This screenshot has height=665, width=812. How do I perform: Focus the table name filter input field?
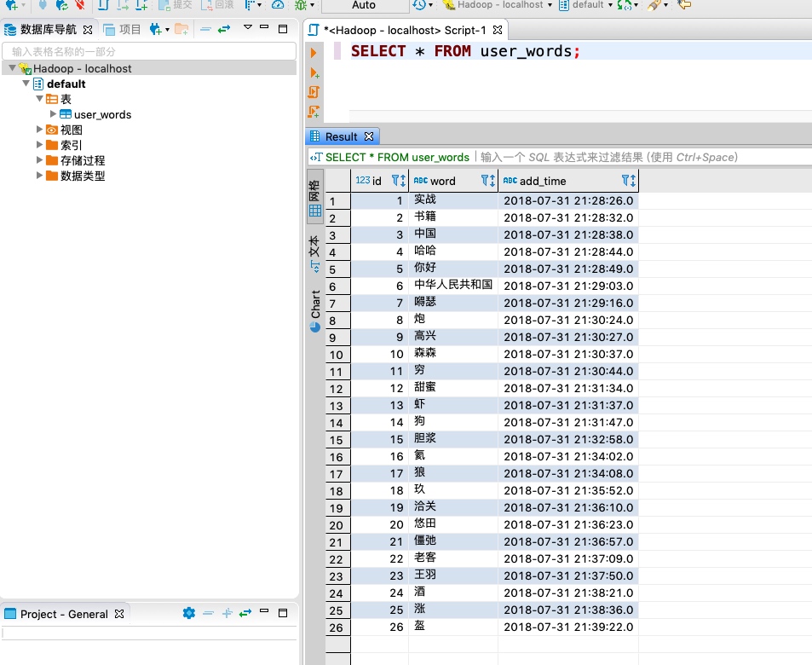click(149, 51)
